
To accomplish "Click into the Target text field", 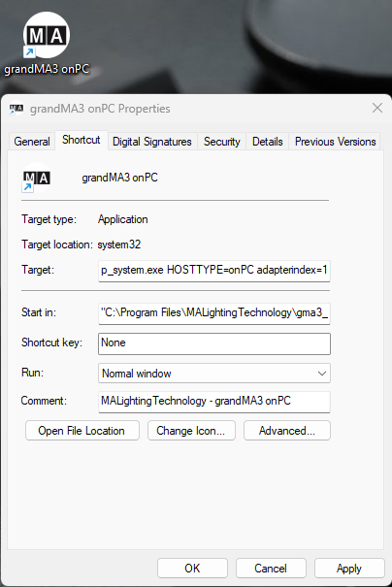I will click(214, 271).
